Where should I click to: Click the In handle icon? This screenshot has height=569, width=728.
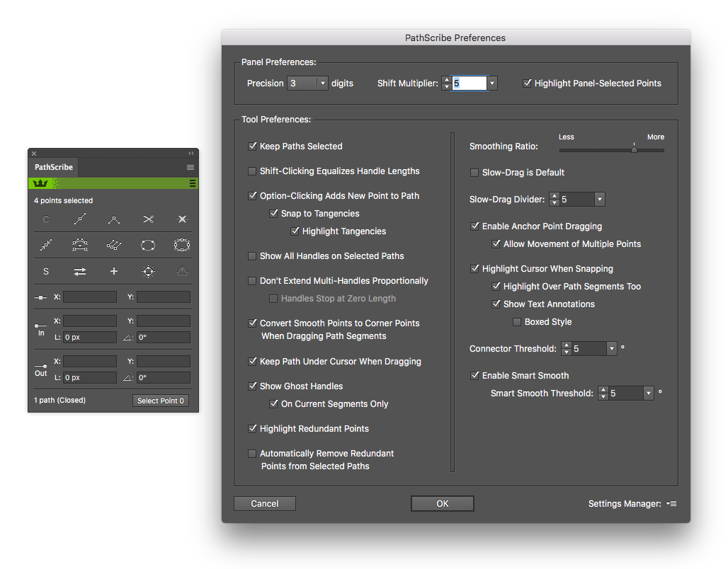point(41,328)
